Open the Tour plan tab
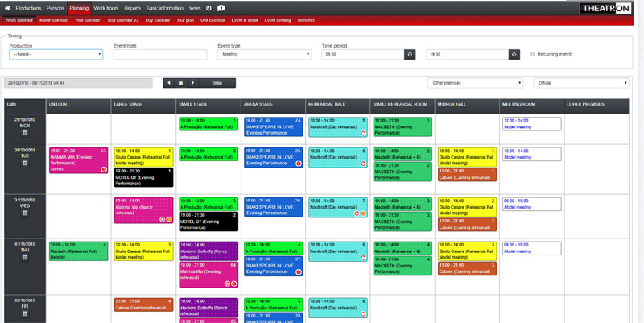Image resolution: width=644 pixels, height=323 pixels. coord(185,20)
